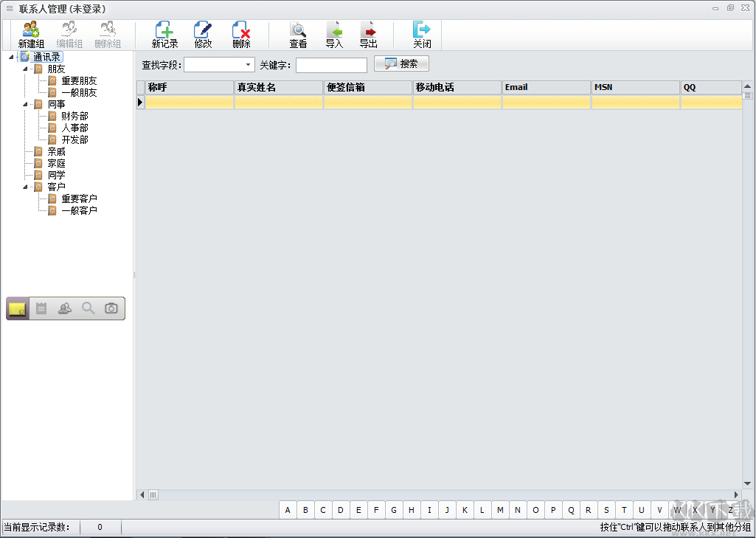Click the 新建组 (New Group) icon
Viewport: 756px width, 538px height.
click(30, 30)
